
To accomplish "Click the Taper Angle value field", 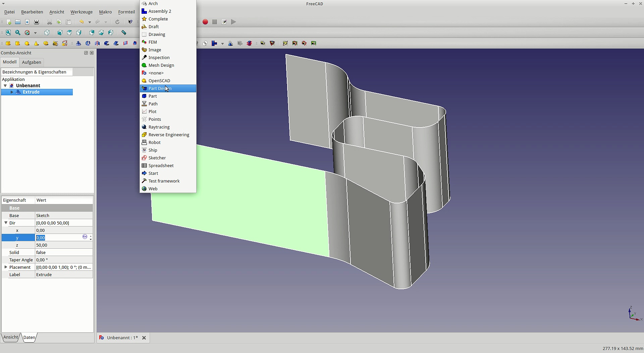I will click(x=64, y=260).
